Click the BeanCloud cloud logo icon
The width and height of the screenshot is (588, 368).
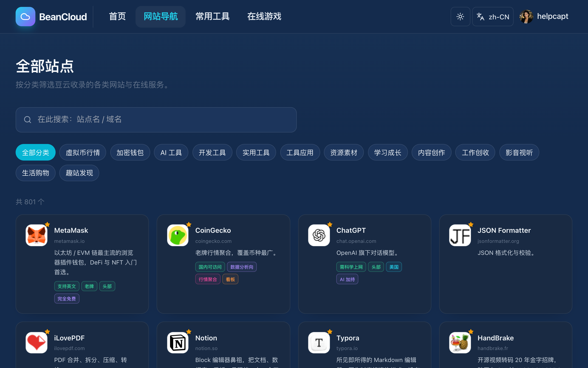pyautogui.click(x=25, y=17)
